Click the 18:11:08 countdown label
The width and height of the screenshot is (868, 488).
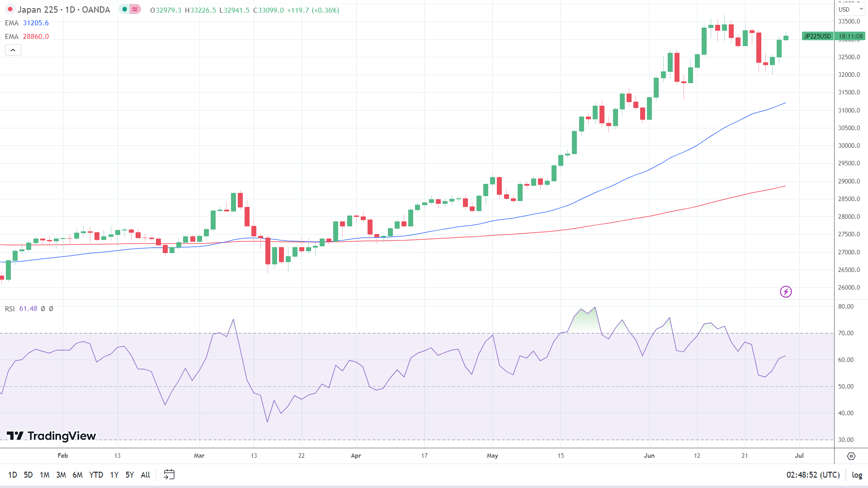pyautogui.click(x=850, y=36)
